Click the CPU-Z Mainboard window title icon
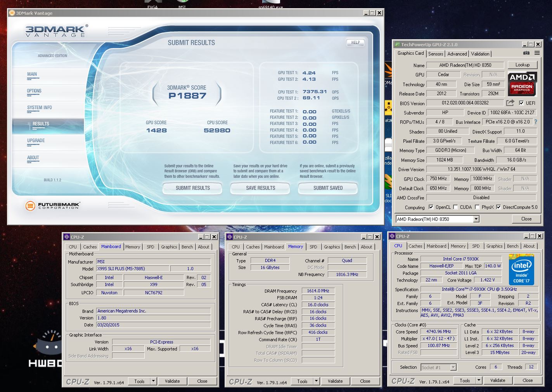This screenshot has height=392, width=552. pyautogui.click(x=67, y=237)
